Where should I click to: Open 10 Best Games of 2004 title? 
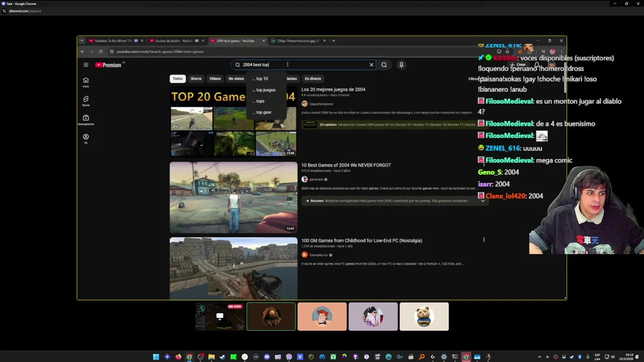click(346, 165)
